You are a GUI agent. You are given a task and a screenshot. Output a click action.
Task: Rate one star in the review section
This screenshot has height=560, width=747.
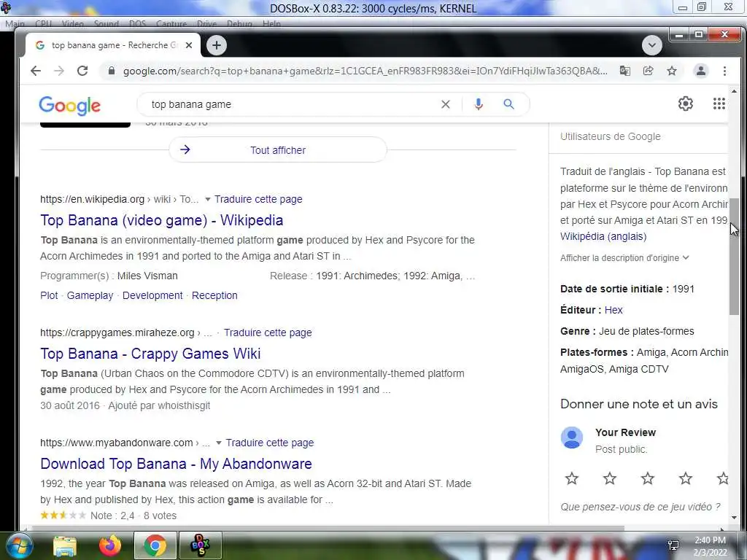pyautogui.click(x=572, y=478)
